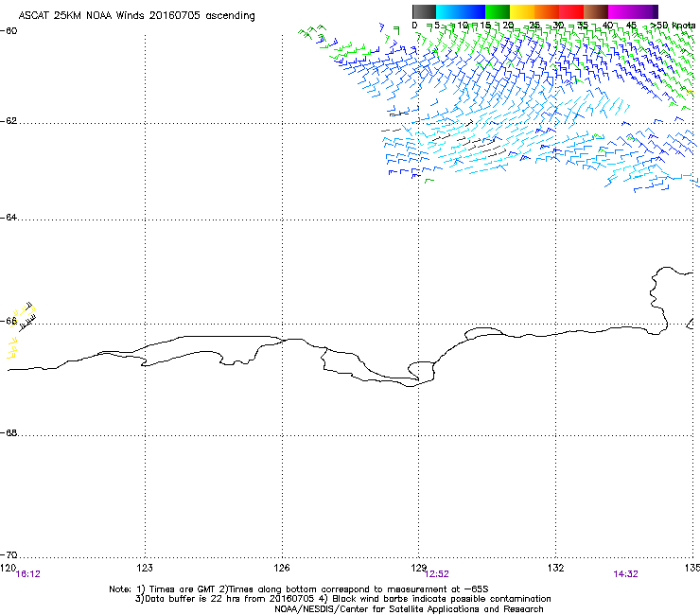Click the green 15–20 knots color segment

(498, 11)
